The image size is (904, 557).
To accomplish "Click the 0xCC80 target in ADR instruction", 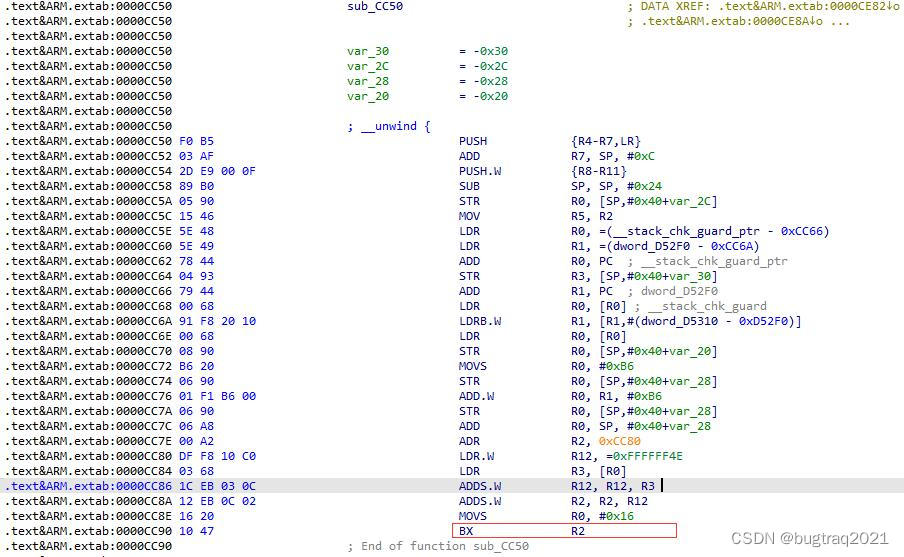I will click(x=620, y=441).
